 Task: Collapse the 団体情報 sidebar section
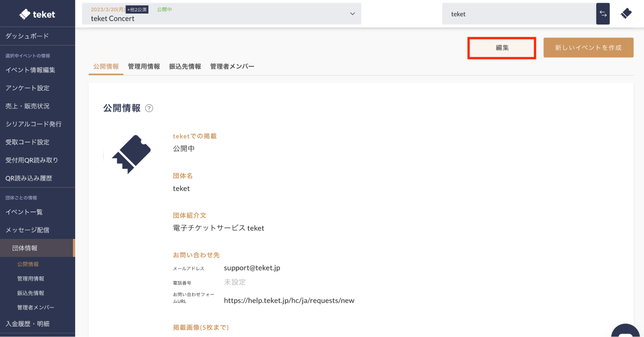tap(25, 248)
